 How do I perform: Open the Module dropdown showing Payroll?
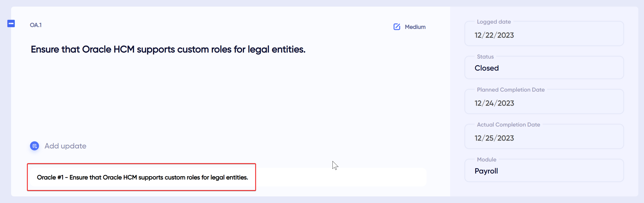[x=544, y=171]
